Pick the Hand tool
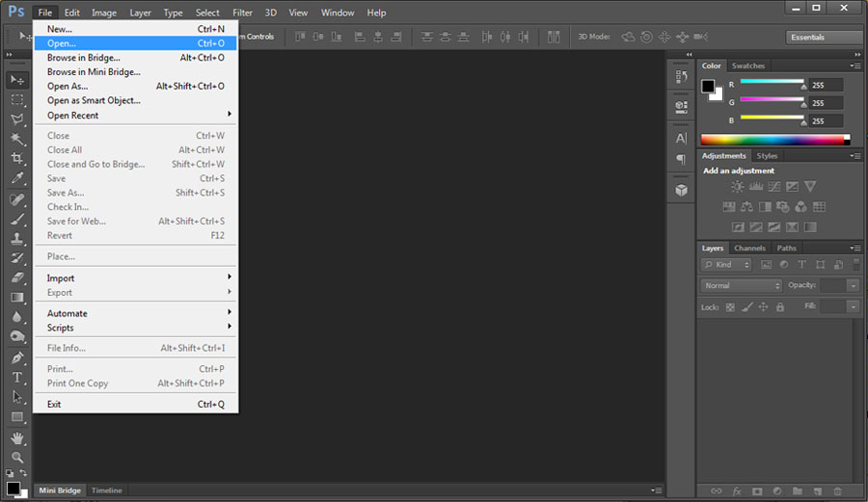Image resolution: width=868 pixels, height=502 pixels. (x=16, y=437)
